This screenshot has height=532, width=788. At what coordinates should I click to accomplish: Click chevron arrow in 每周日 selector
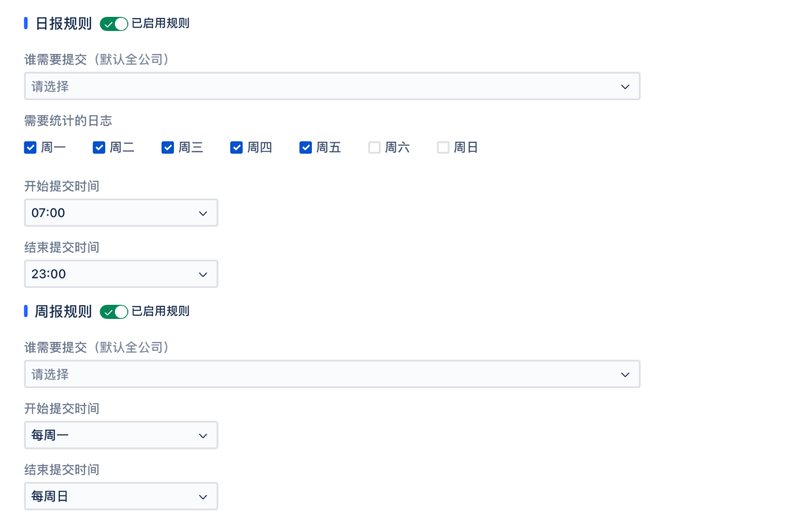click(203, 497)
